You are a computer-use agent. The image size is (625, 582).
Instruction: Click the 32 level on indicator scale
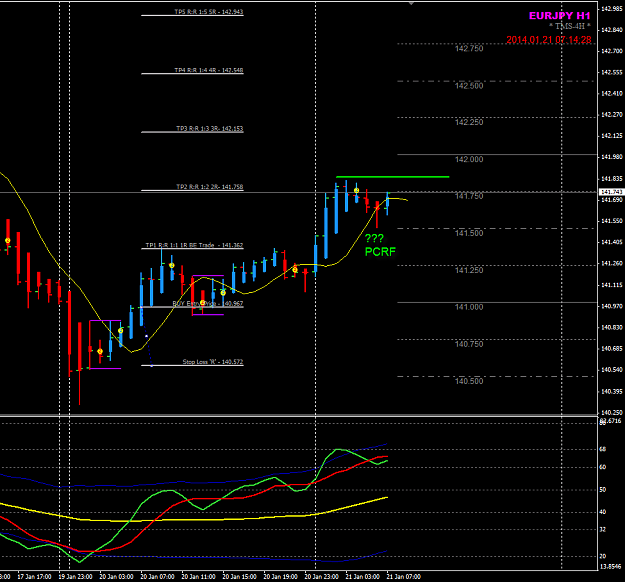[603, 530]
